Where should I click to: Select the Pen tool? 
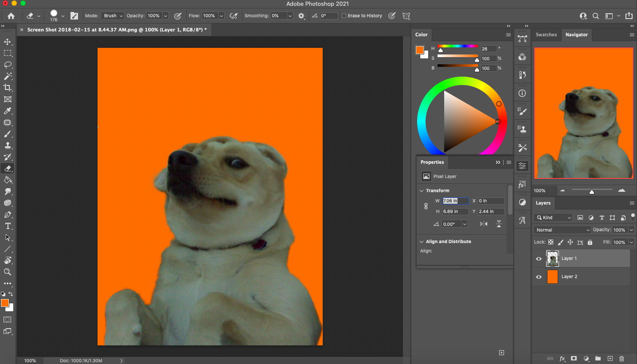8,214
